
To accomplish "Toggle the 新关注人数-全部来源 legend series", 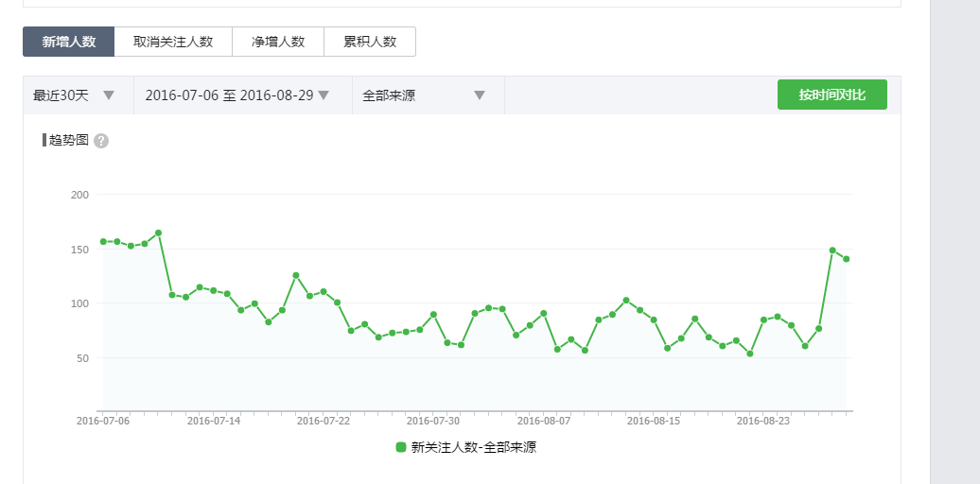I will click(x=473, y=447).
